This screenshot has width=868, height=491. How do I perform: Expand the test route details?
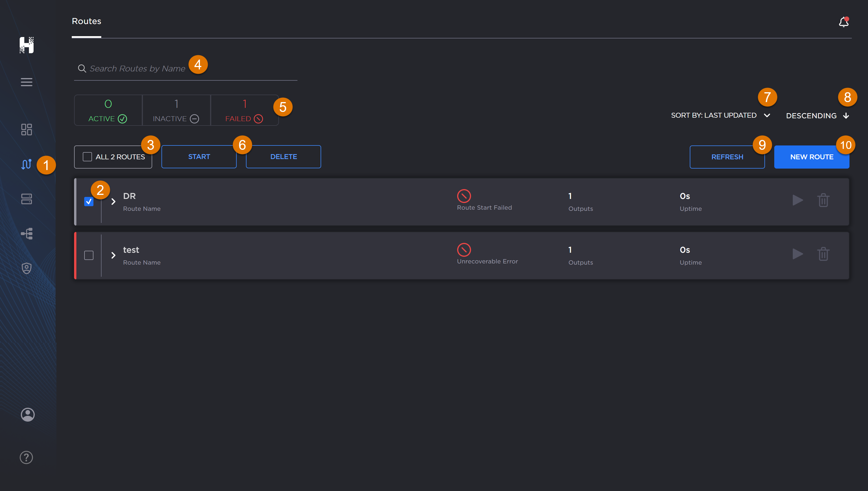point(113,255)
